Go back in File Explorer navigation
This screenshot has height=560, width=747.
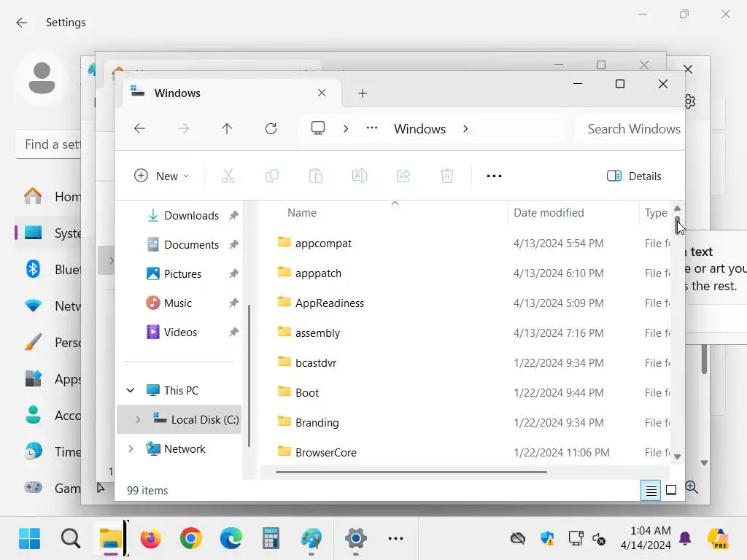coord(139,128)
